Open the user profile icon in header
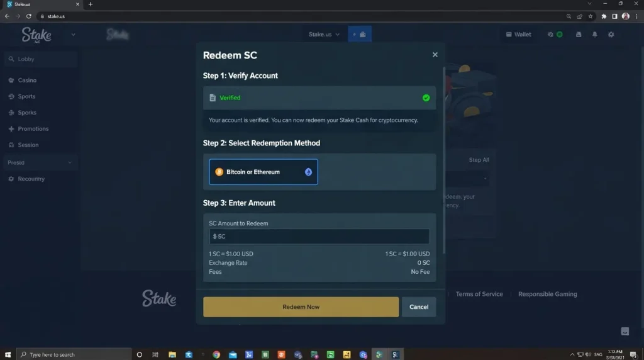This screenshot has height=360, width=644. pos(579,35)
